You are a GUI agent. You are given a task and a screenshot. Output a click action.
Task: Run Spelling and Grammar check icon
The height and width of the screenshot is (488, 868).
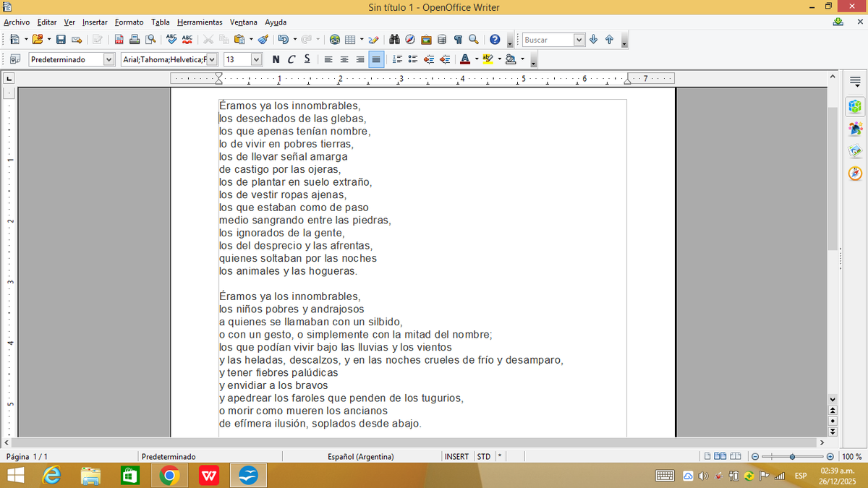[x=171, y=40]
